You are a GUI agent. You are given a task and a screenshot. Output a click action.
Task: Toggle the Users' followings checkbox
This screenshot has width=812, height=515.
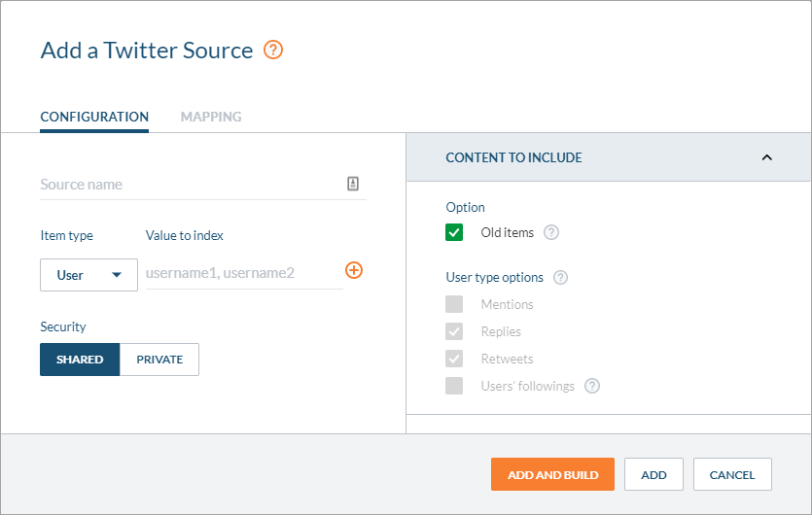click(454, 386)
